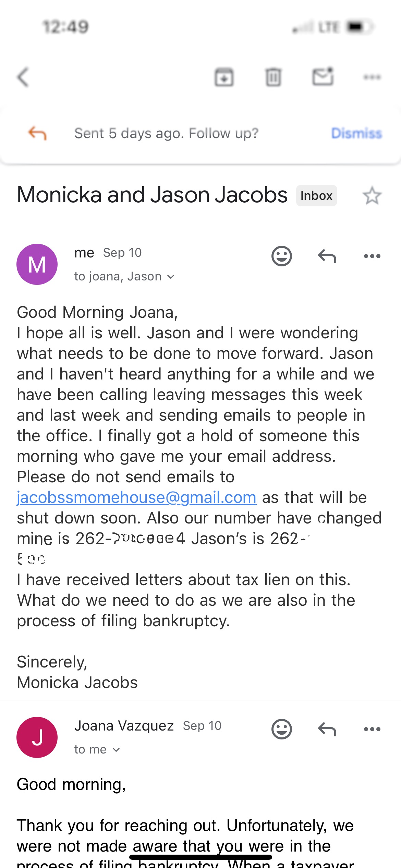Add emoji reaction to Joana Vazquez's message
The height and width of the screenshot is (868, 401).
(281, 729)
